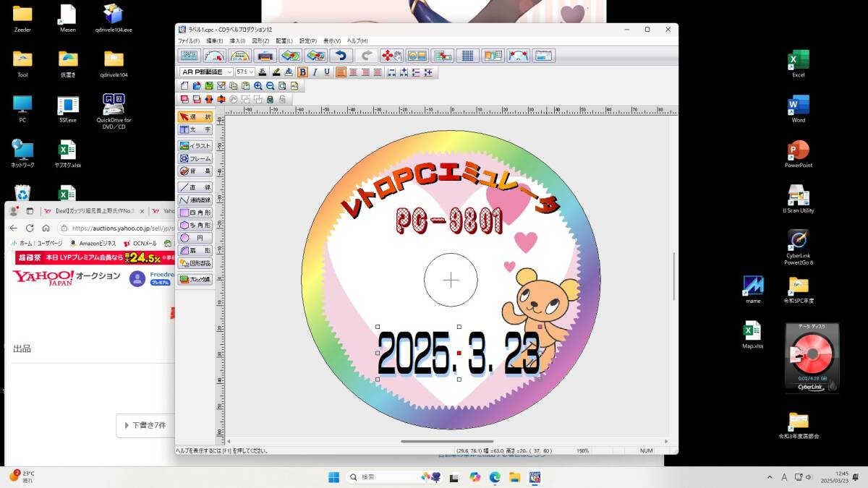Select the 円 circle drawing tool
868x488 pixels.
pos(195,237)
